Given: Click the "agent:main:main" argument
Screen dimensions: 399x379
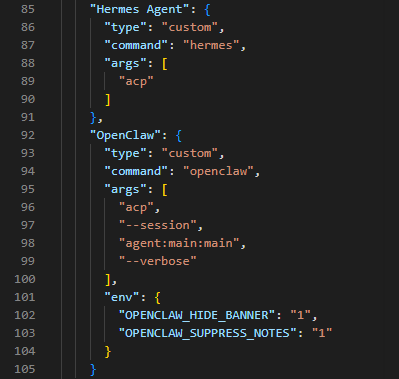Looking at the screenshot, I should tap(179, 243).
